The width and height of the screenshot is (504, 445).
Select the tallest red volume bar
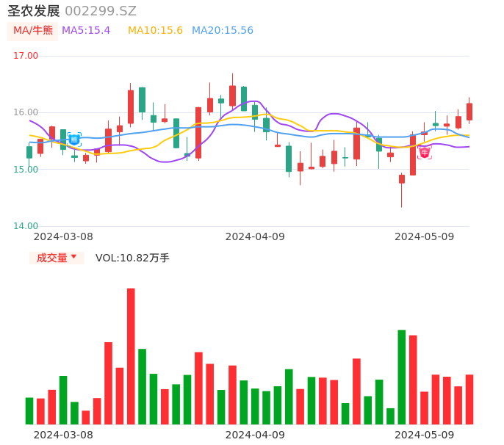pos(131,356)
